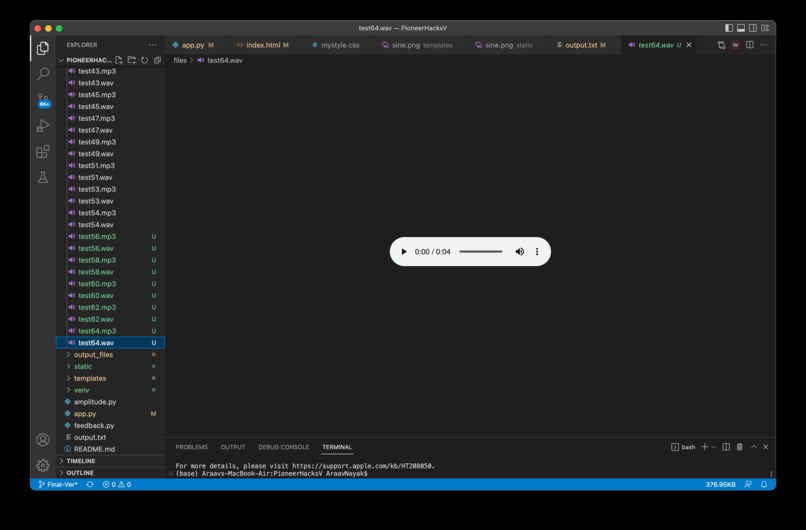Screen dimensions: 806x530
Task: Split the terminal panel
Action: pos(726,447)
